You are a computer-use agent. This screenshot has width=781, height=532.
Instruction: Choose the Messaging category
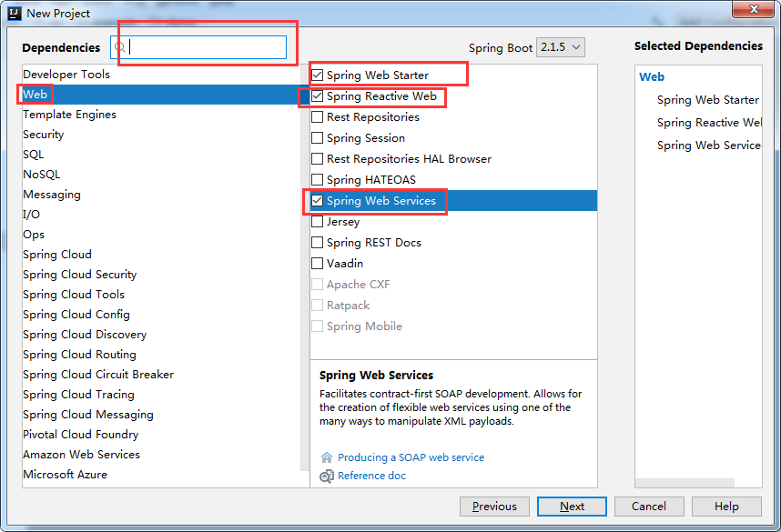tap(161, 194)
